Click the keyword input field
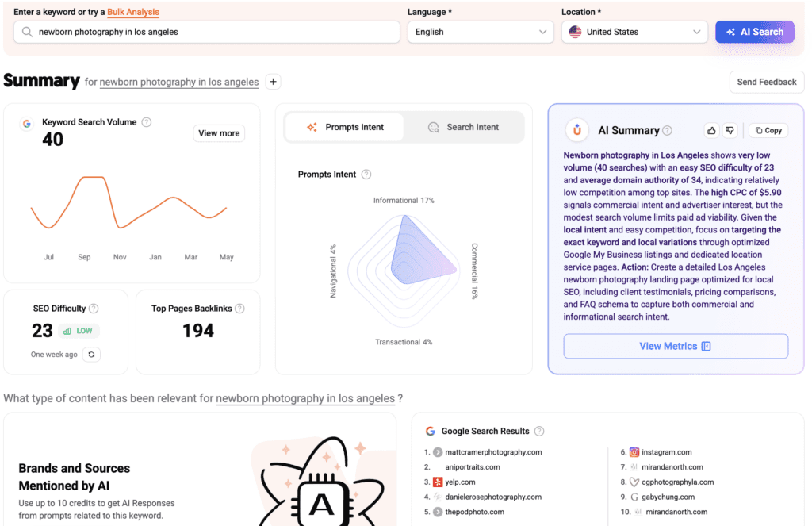 [x=207, y=32]
